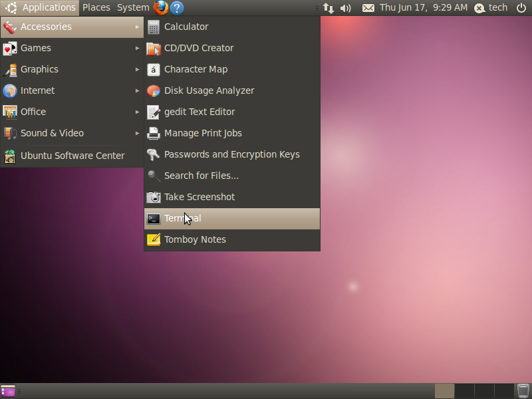Click the Terminal prompt icon
532x399 pixels.
tap(154, 219)
